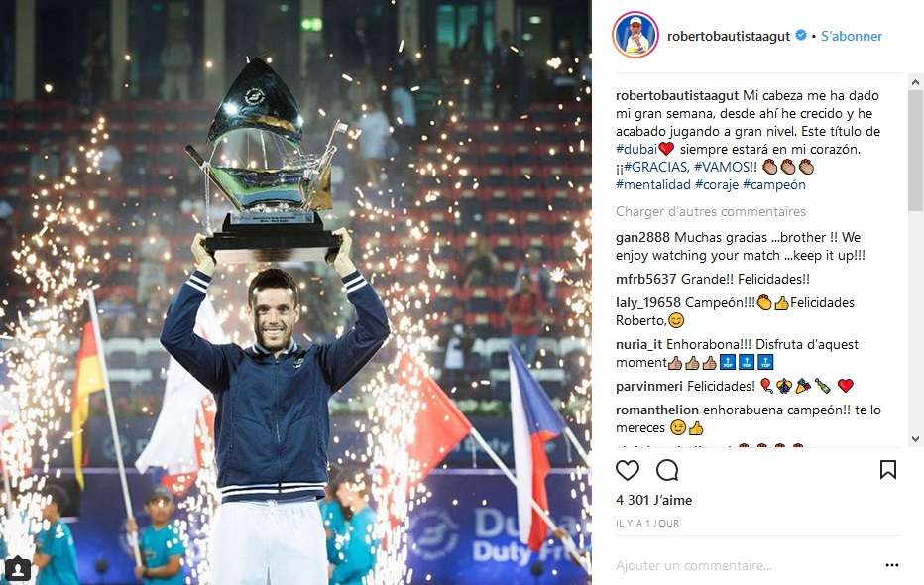Image resolution: width=924 pixels, height=585 pixels.
Task: Open the #campeón hashtag link
Action: tap(773, 185)
